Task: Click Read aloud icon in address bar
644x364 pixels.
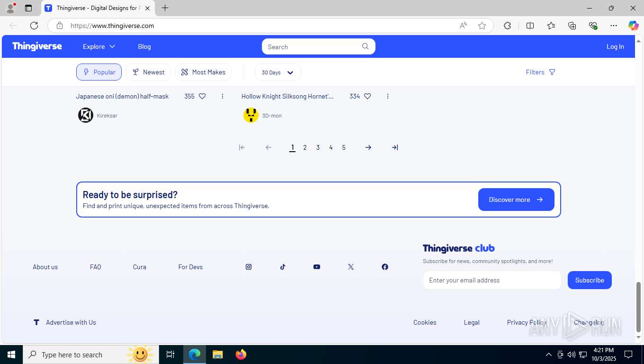Action: click(463, 26)
